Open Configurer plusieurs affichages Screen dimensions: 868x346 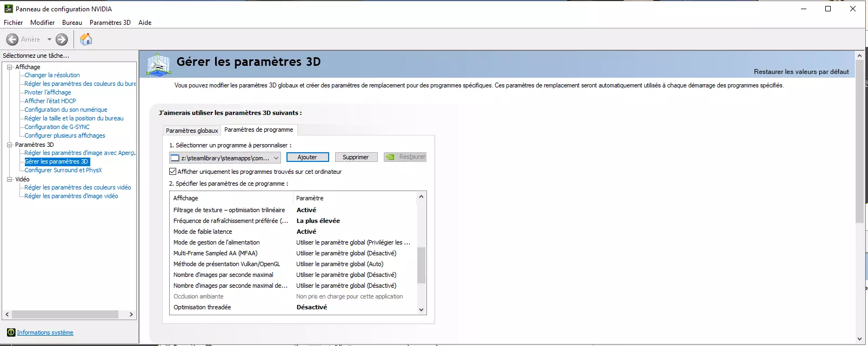(x=65, y=135)
